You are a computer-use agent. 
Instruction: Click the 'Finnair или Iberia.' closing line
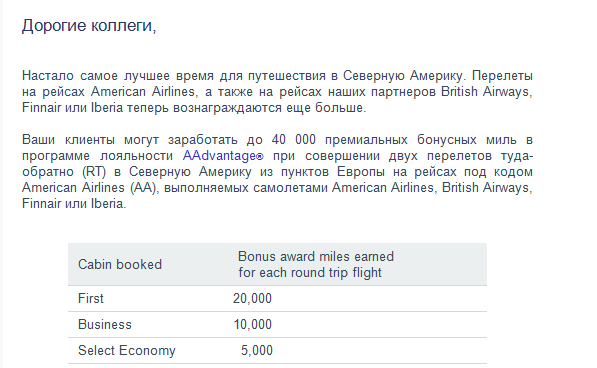[x=74, y=204]
